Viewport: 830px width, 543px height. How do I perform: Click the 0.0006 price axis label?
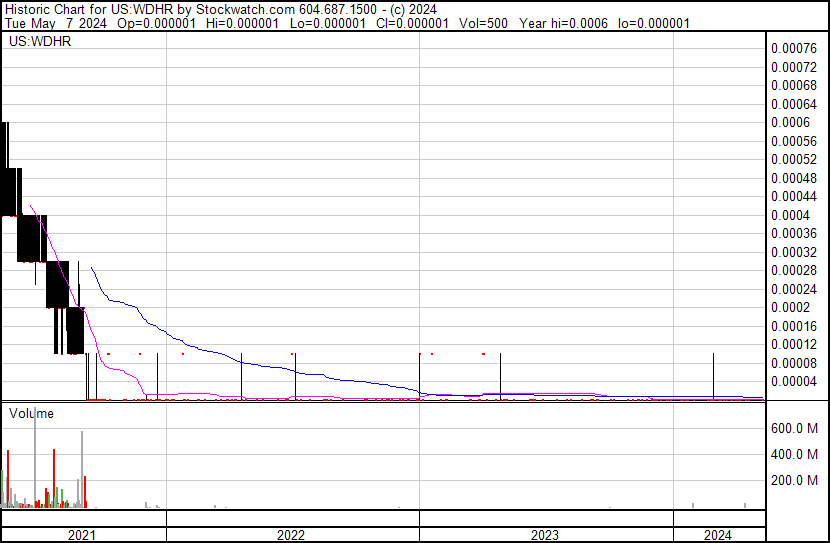pyautogui.click(x=790, y=122)
